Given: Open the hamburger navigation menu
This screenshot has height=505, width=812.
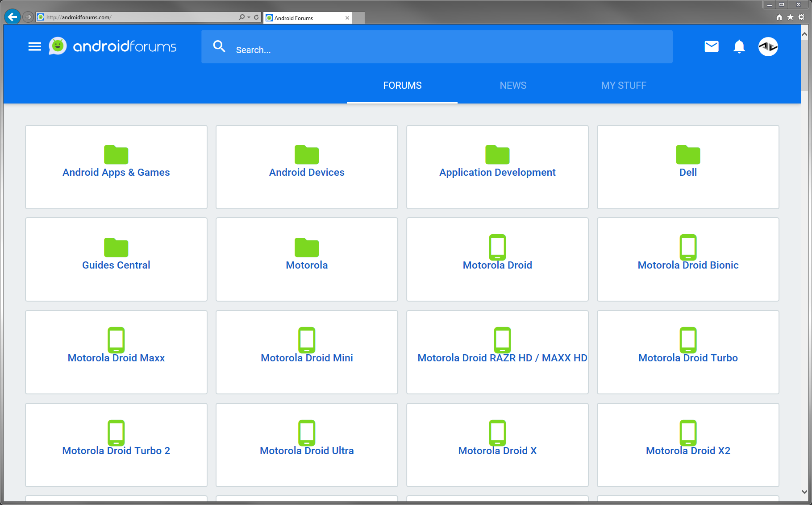Looking at the screenshot, I should 34,46.
